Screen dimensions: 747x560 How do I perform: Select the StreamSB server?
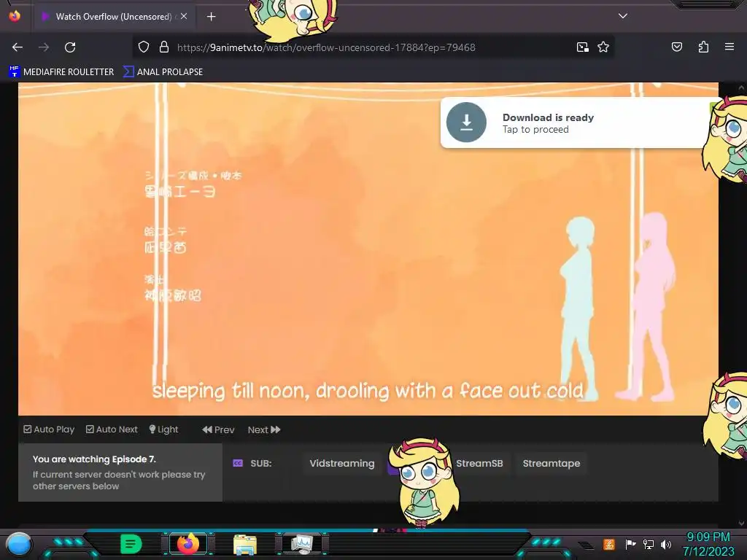coord(479,463)
